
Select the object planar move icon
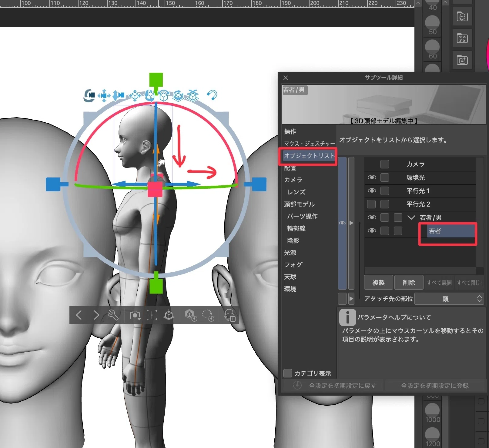[x=135, y=96]
